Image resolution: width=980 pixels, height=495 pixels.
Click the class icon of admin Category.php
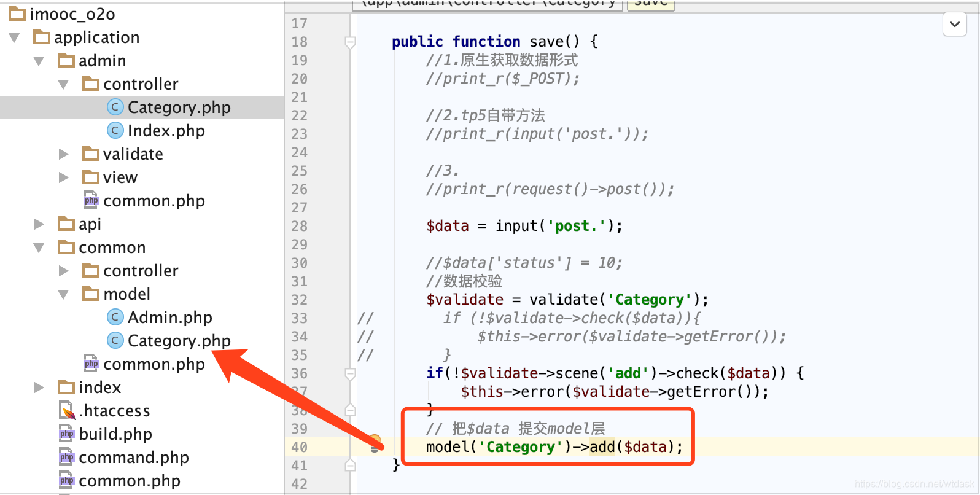click(115, 107)
